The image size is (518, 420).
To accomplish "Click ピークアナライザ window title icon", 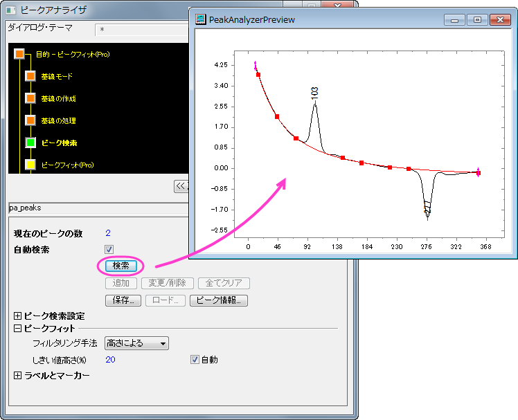I will [x=11, y=10].
